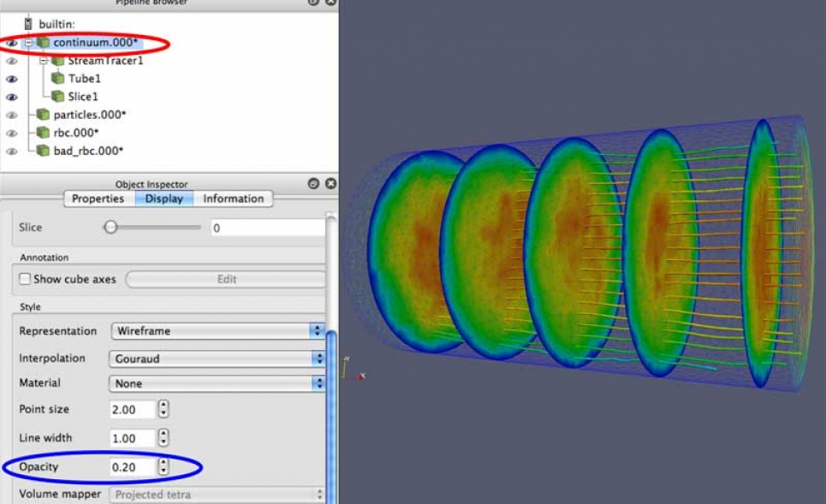Open the Interpolation dropdown showing Gouraud
The width and height of the screenshot is (826, 504).
[x=217, y=359]
